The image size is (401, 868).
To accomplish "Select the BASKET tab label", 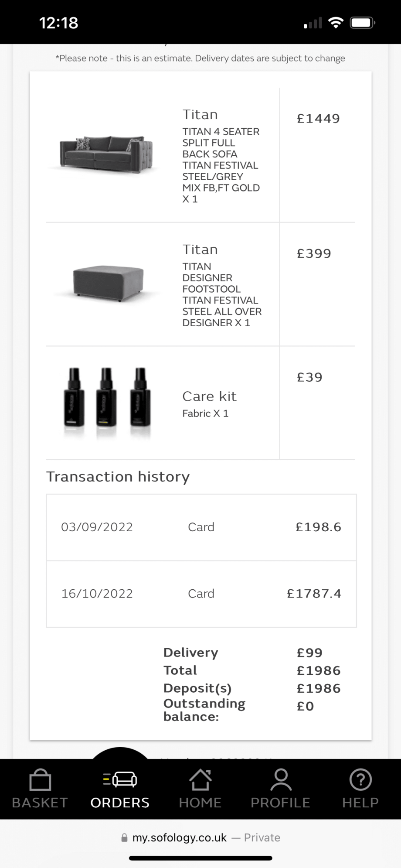I will 40,803.
